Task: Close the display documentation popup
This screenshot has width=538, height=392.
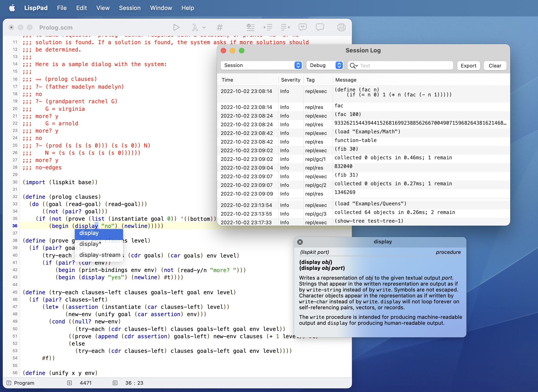Action: point(300,242)
